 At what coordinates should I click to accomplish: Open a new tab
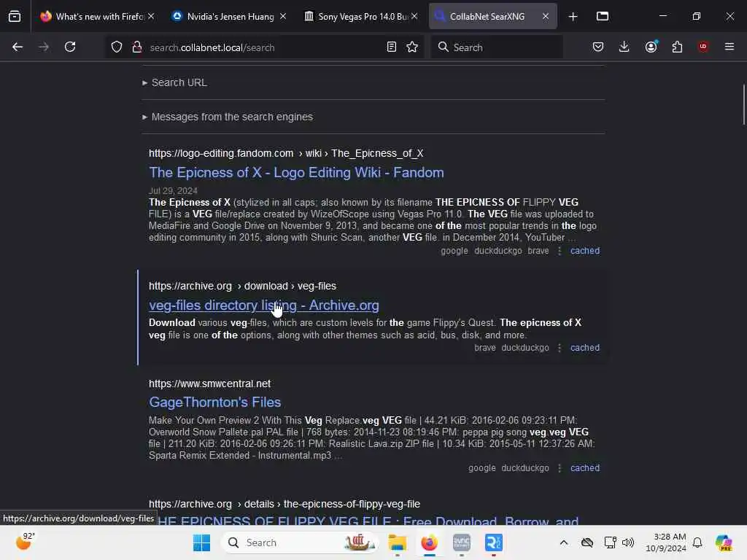click(x=573, y=17)
